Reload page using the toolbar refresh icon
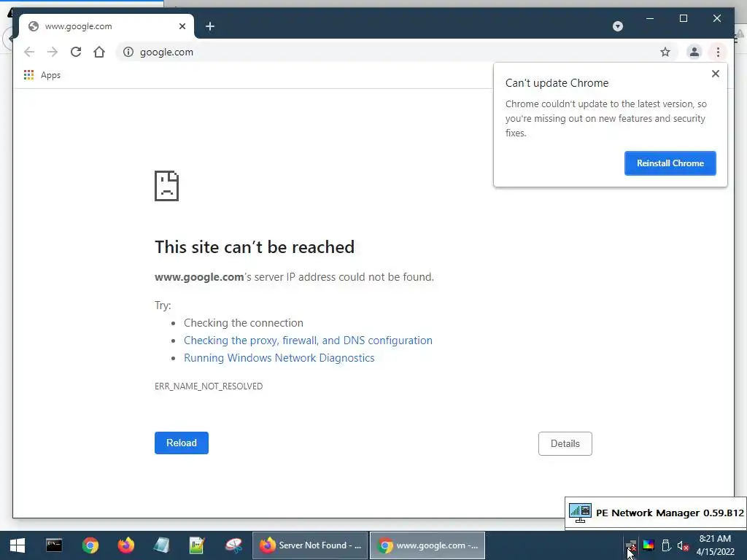This screenshot has width=747, height=560. (76, 52)
